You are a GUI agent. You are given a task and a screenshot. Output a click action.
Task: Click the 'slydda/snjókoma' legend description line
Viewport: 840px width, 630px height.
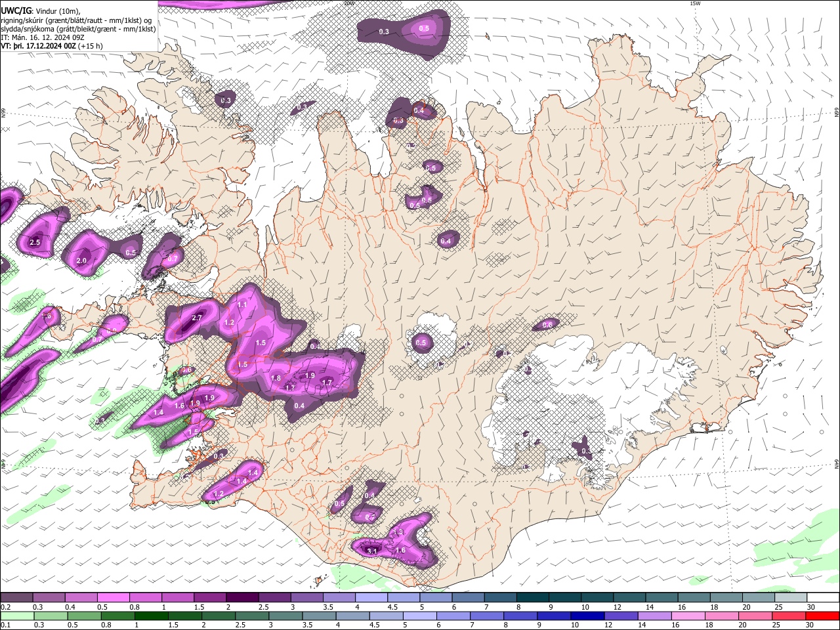click(x=78, y=29)
